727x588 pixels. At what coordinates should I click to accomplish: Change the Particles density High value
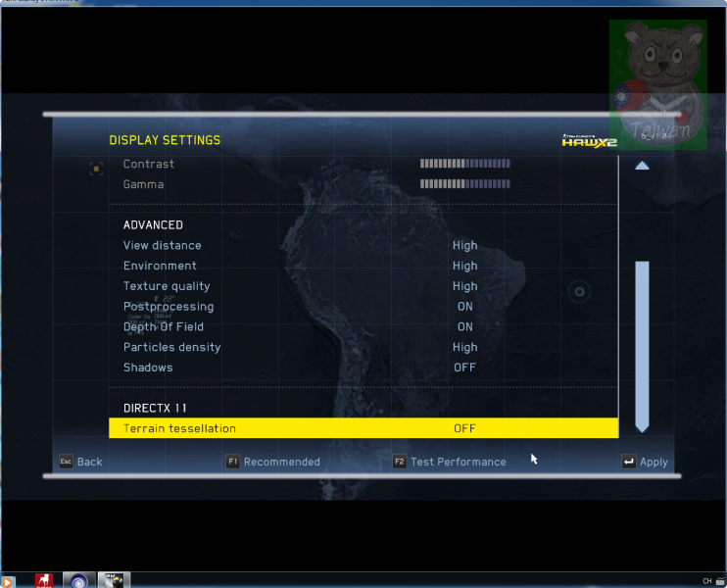coord(465,347)
